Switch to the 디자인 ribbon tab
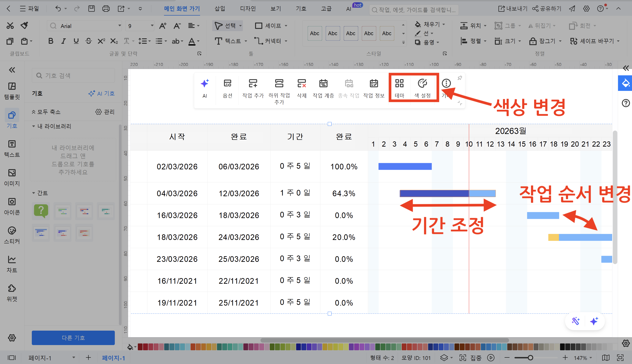Viewport: 632px width, 364px height. (x=247, y=8)
